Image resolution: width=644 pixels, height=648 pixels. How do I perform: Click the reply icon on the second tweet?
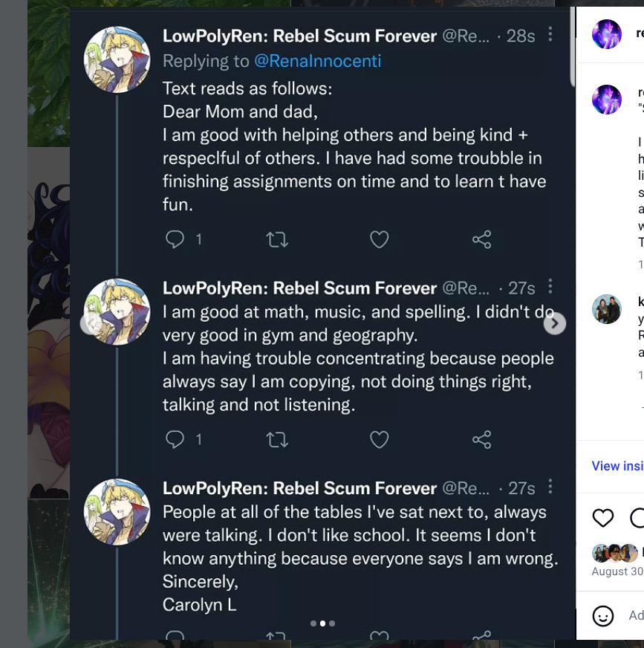(x=175, y=440)
